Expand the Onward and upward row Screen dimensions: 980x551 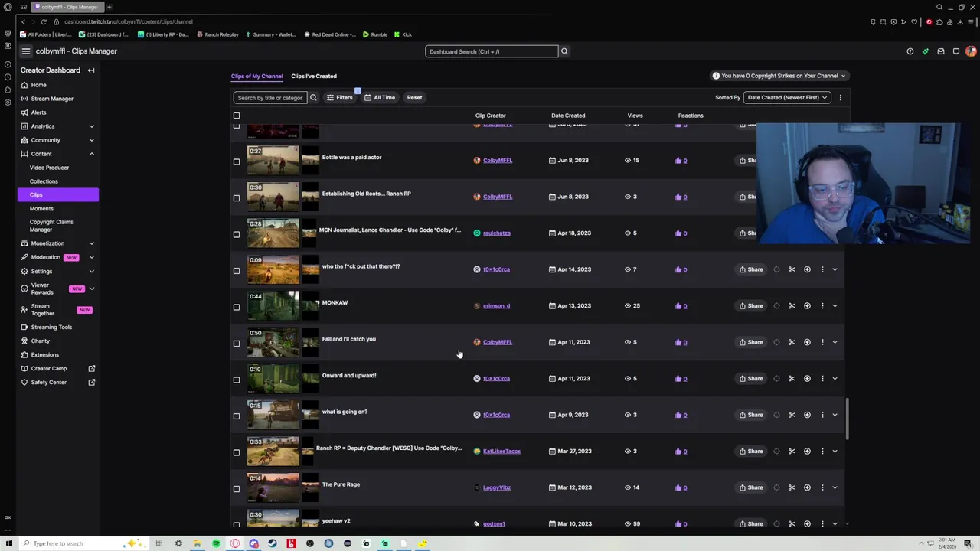click(835, 378)
